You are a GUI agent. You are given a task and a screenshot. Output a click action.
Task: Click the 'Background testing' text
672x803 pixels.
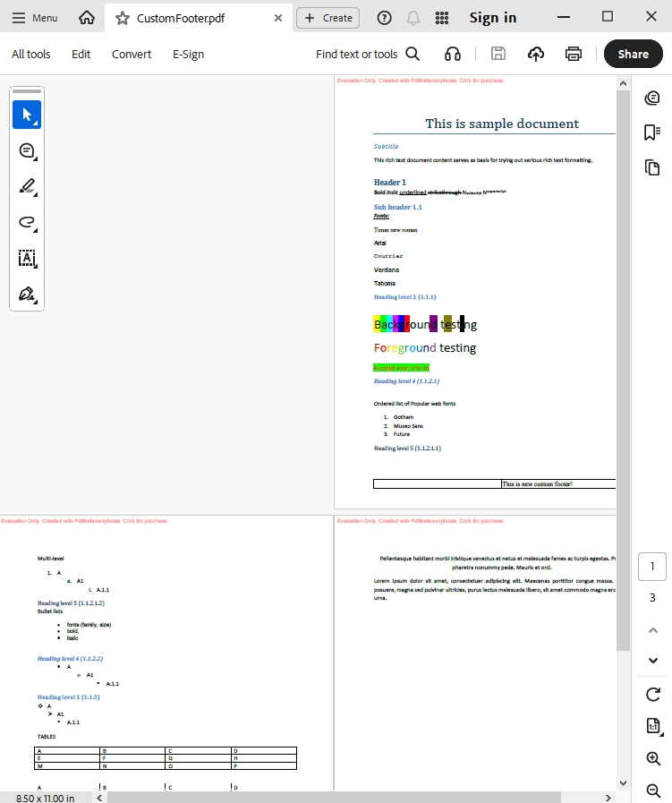coord(425,324)
